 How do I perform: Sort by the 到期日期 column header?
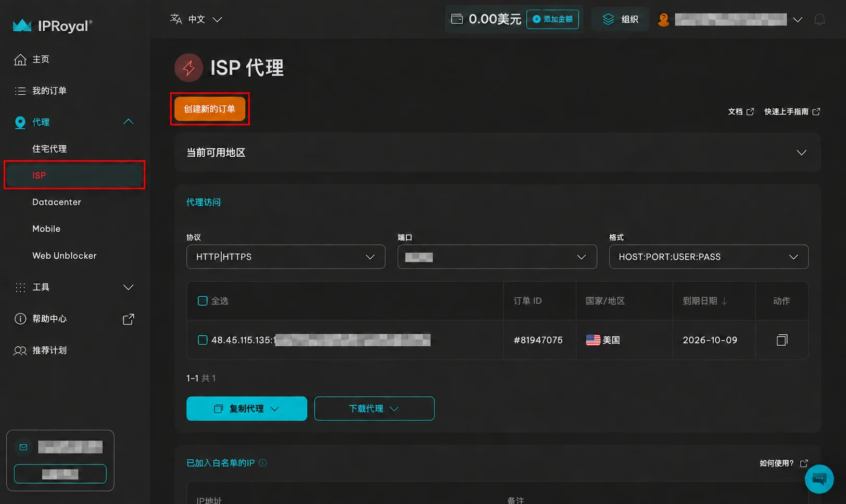(705, 301)
